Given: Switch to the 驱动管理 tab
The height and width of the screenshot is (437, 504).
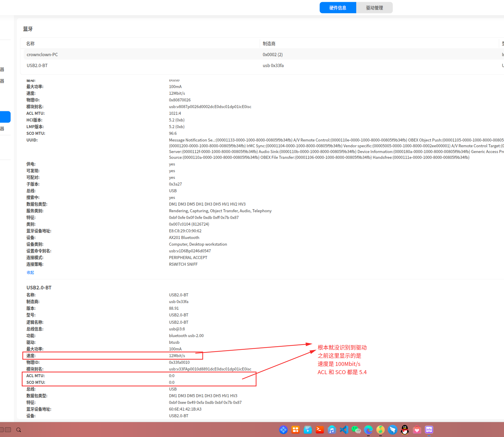Looking at the screenshot, I should coord(374,8).
